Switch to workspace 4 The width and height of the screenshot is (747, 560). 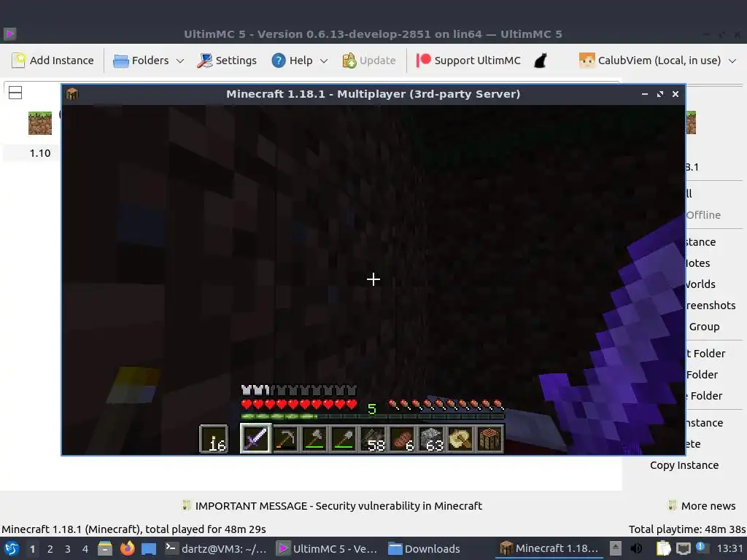coord(85,549)
